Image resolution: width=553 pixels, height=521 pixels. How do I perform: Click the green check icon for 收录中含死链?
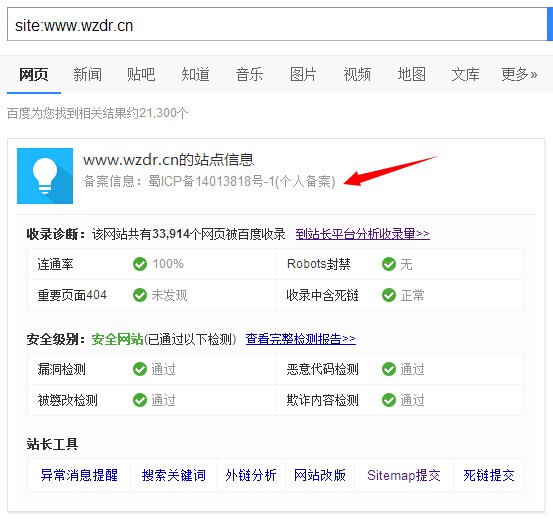tap(389, 295)
